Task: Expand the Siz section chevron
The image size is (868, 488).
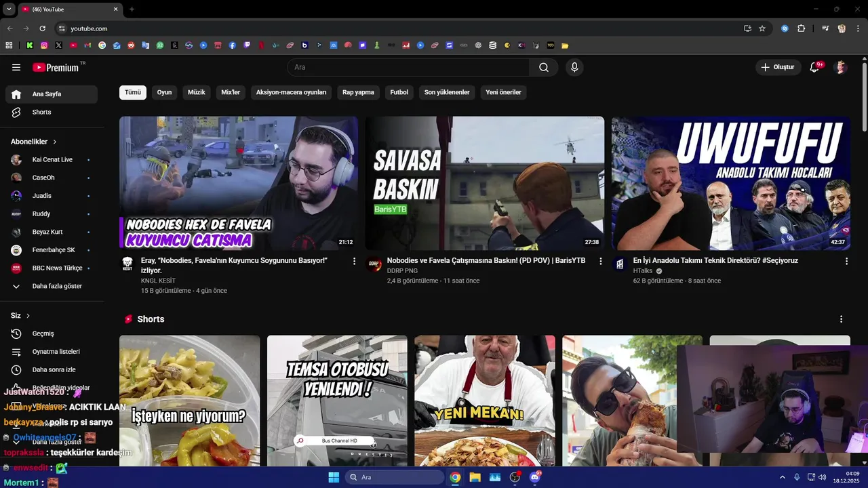Action: pyautogui.click(x=28, y=316)
